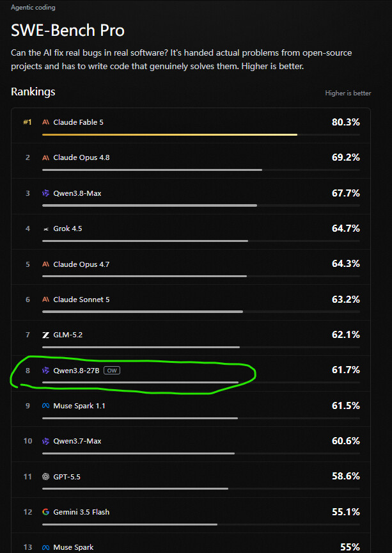The height and width of the screenshot is (553, 392).
Task: Click the 80.3% score value
Action: 345,122
